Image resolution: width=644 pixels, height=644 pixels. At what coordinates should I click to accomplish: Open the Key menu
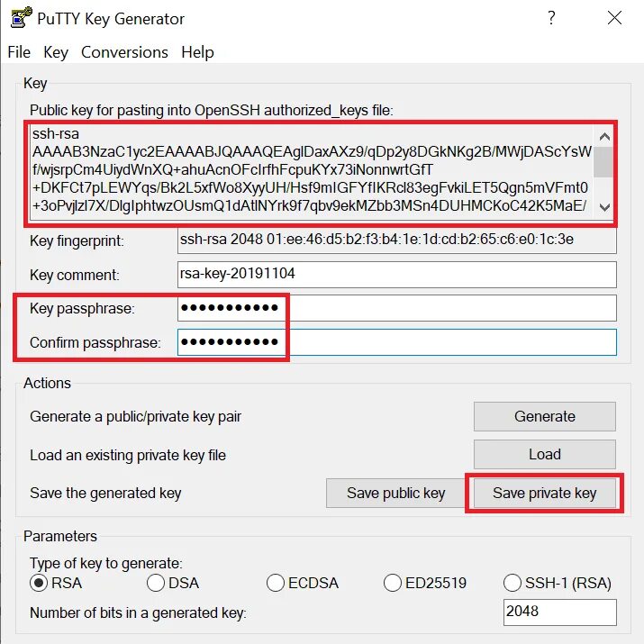click(56, 52)
